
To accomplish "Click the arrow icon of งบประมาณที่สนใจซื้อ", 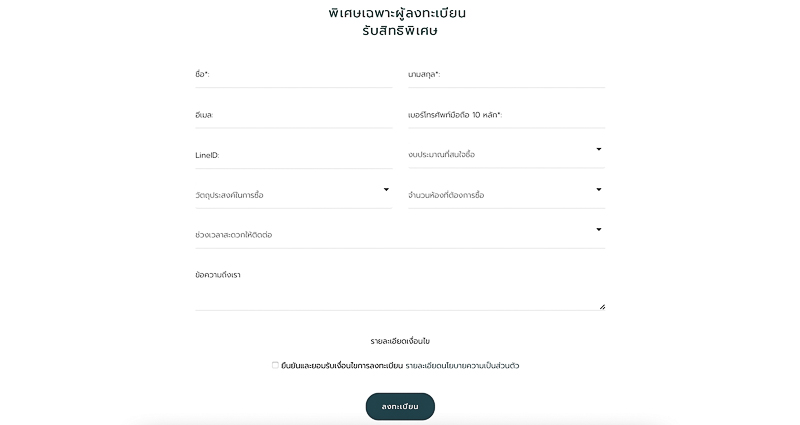I will tap(599, 149).
